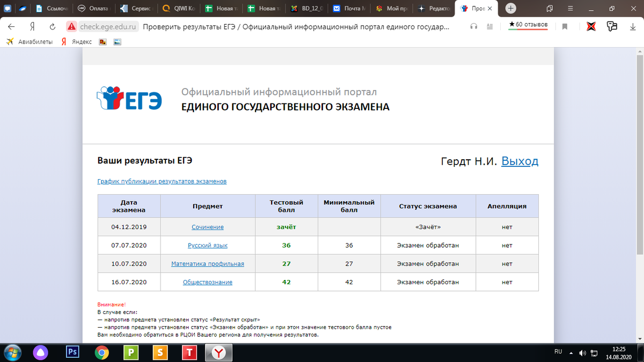Open the tab overview square icon
The width and height of the screenshot is (644, 362).
[548, 9]
